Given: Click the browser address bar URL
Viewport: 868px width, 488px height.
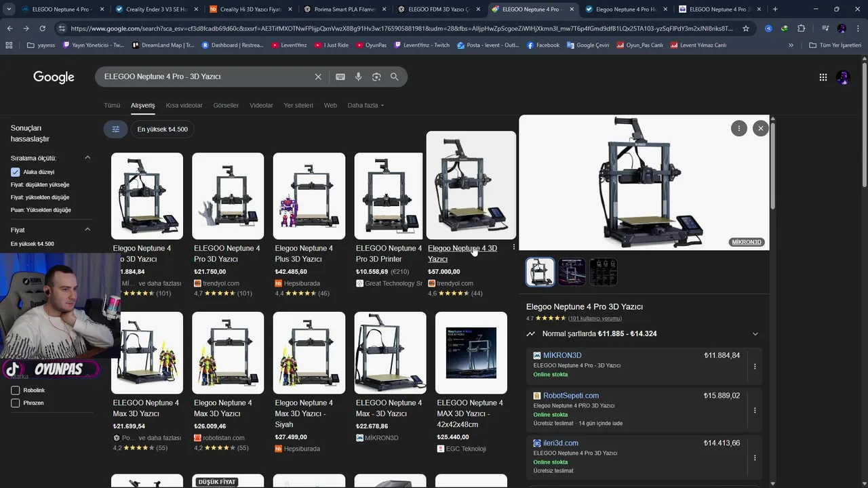Looking at the screenshot, I should [x=400, y=28].
